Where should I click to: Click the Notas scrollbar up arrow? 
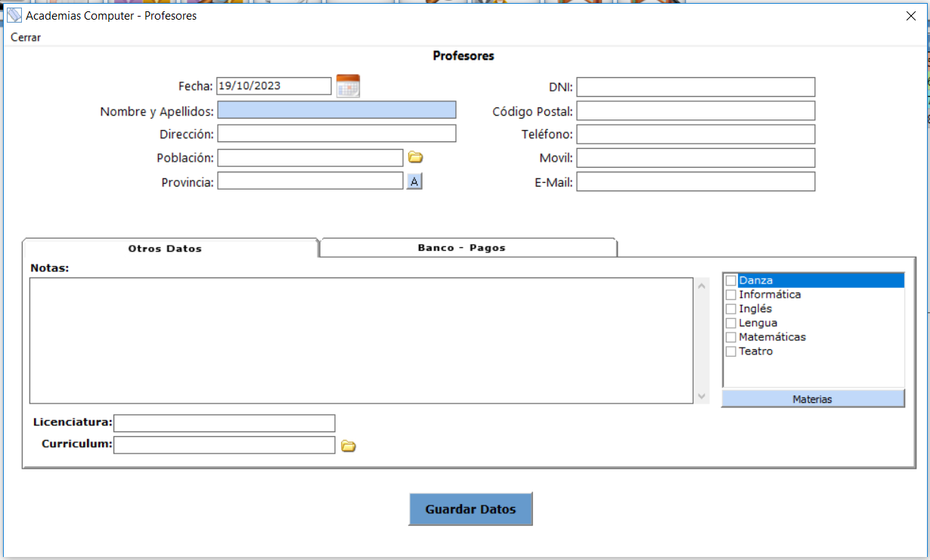coord(702,286)
